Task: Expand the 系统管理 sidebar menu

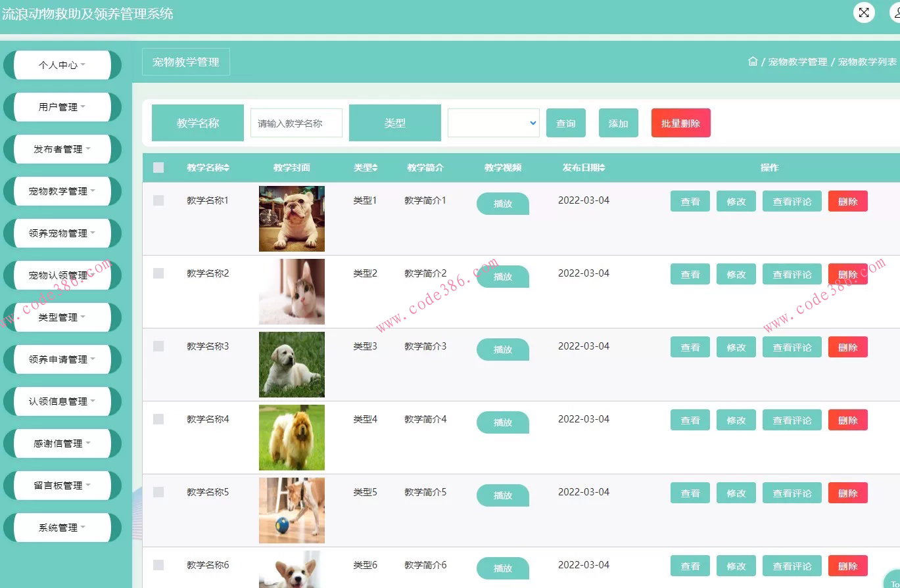Action: [x=63, y=527]
